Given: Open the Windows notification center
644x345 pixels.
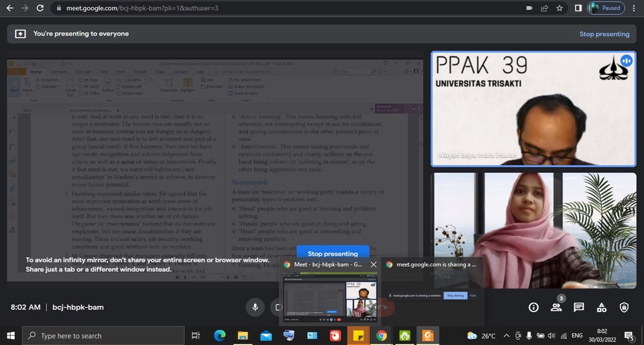Looking at the screenshot, I should click(x=629, y=336).
